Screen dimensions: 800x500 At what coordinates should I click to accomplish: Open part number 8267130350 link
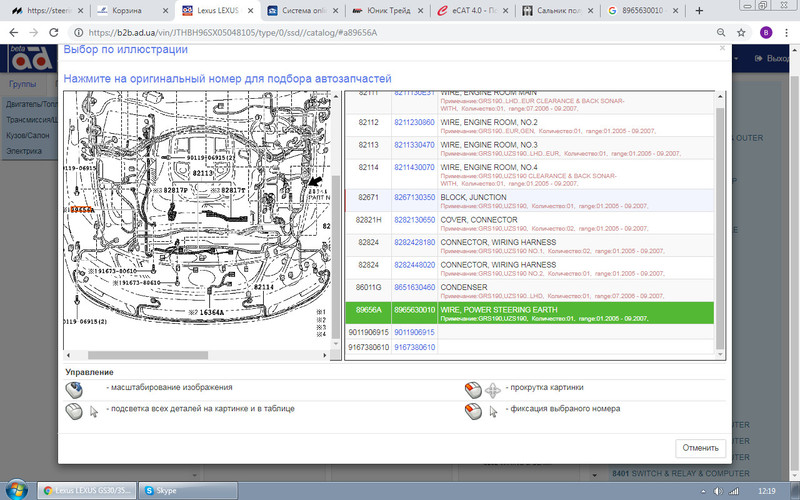pos(414,197)
